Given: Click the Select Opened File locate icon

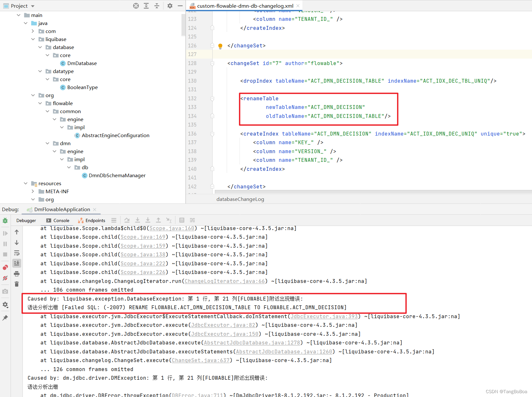Looking at the screenshot, I should pyautogui.click(x=136, y=6).
